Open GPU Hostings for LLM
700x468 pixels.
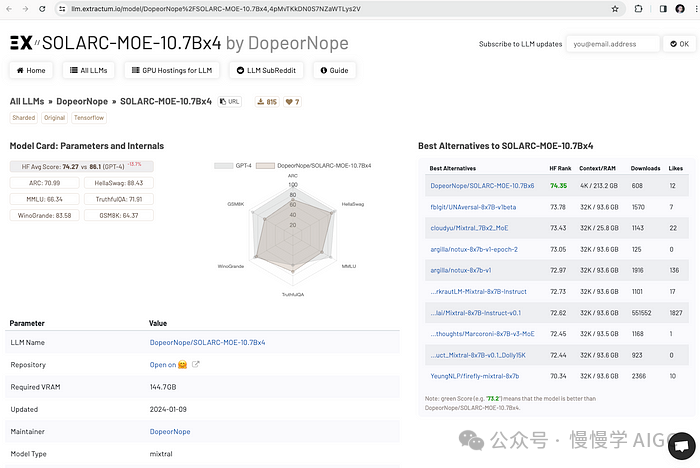pos(170,71)
